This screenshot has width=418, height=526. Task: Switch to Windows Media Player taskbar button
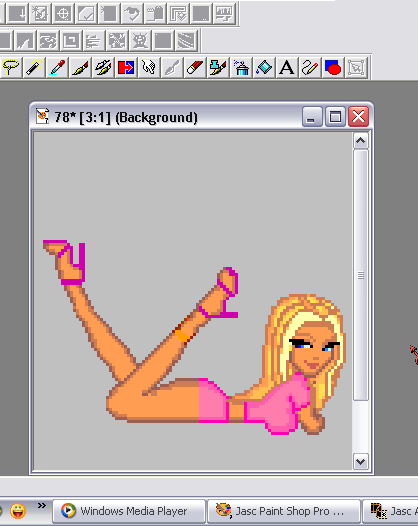coord(129,511)
